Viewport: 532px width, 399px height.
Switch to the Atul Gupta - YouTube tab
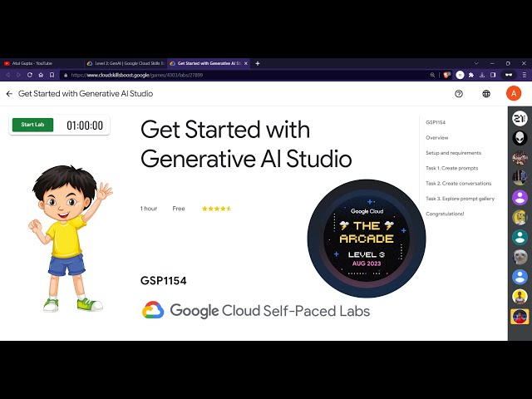pyautogui.click(x=42, y=63)
